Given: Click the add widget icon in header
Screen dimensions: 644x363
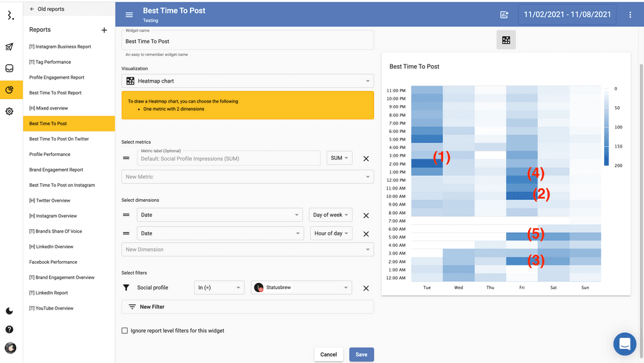Looking at the screenshot, I should click(504, 15).
